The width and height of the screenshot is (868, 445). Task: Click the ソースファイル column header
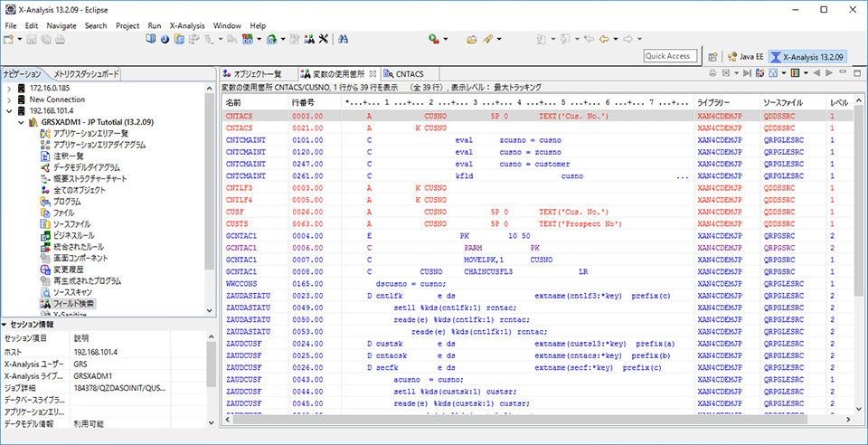793,103
